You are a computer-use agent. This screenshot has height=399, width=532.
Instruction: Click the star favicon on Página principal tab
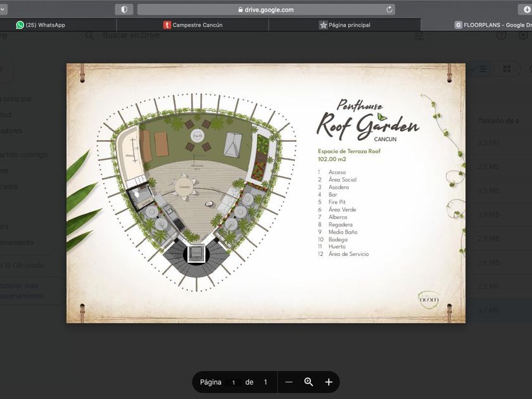(x=324, y=25)
